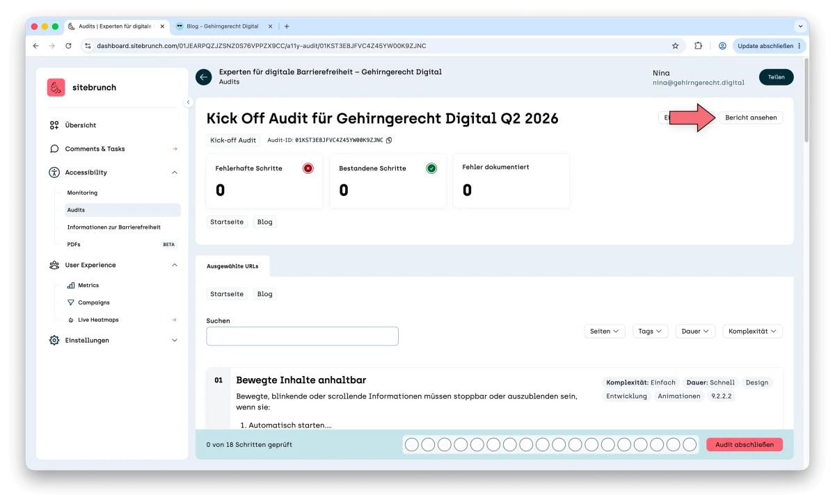The image size is (835, 504).
Task: Open Campaigns in the sidebar
Action: click(94, 302)
